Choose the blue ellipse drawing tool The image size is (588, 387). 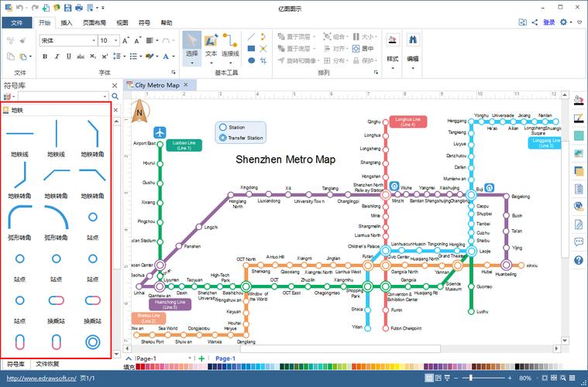[251, 60]
